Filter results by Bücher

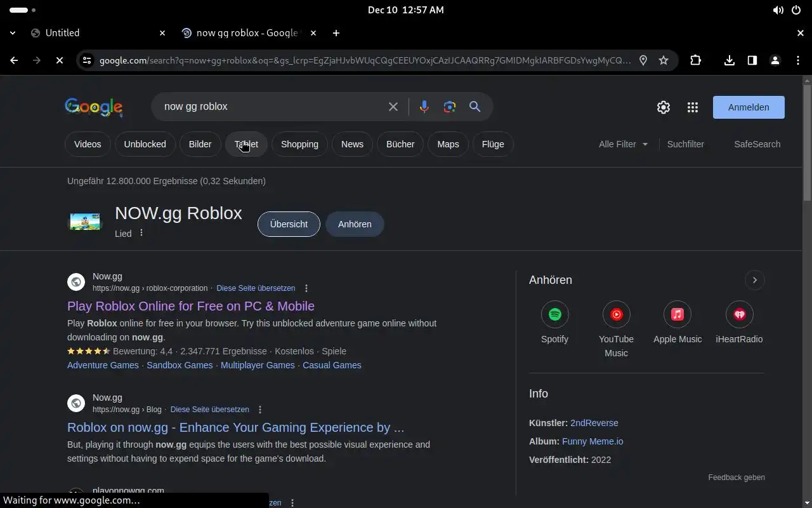point(400,144)
